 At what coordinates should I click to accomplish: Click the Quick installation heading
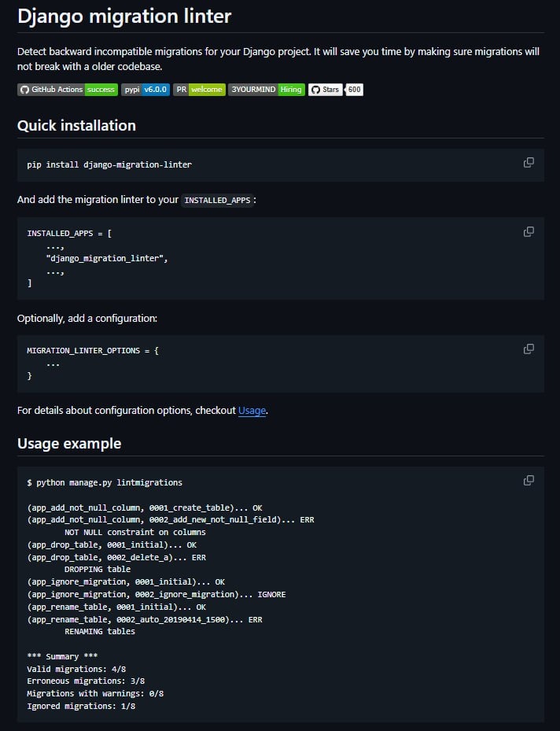76,126
